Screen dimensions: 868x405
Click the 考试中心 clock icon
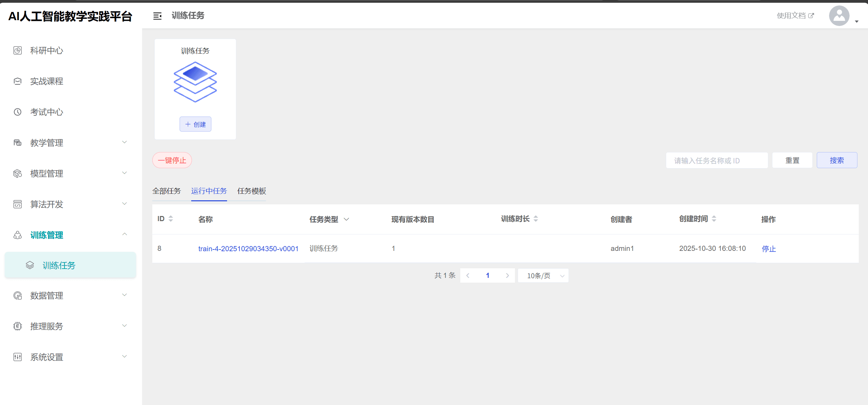point(17,112)
